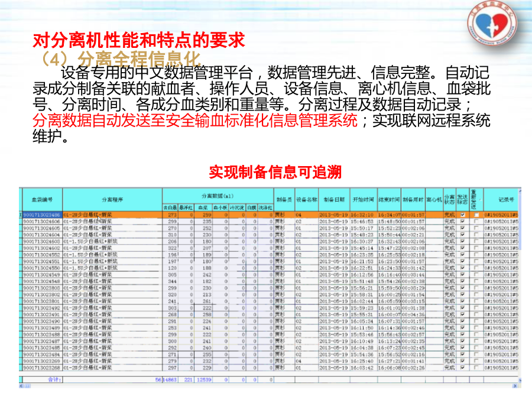Click the 离心机 column header
This screenshot has width=532, height=399.
434,200
